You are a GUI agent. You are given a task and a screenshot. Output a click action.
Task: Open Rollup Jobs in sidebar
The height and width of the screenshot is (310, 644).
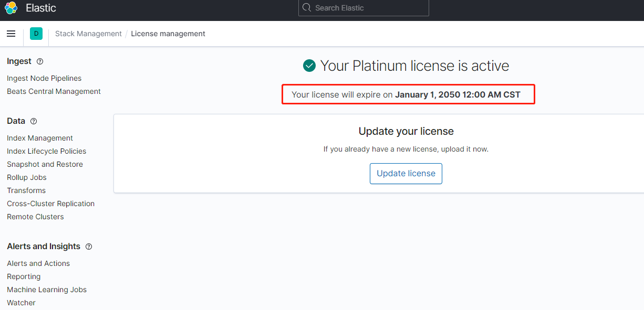click(x=27, y=177)
